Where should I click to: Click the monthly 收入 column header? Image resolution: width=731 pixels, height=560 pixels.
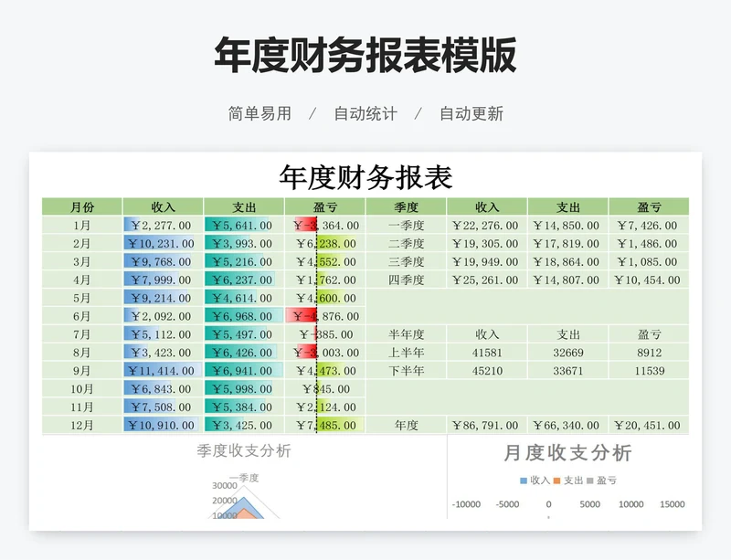(x=163, y=207)
